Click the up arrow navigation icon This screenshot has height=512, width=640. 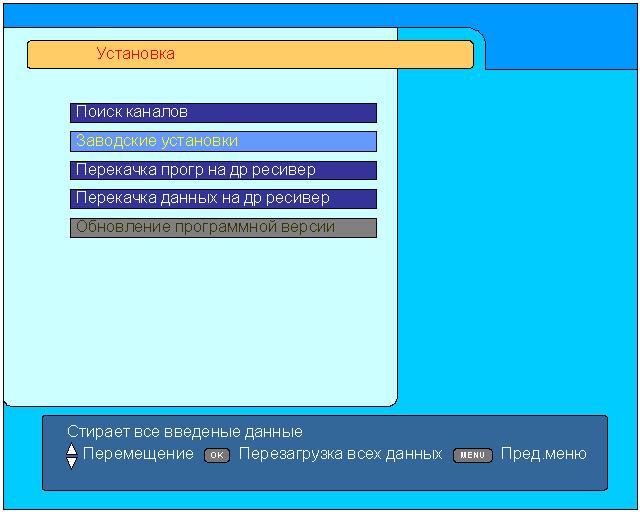[71, 449]
